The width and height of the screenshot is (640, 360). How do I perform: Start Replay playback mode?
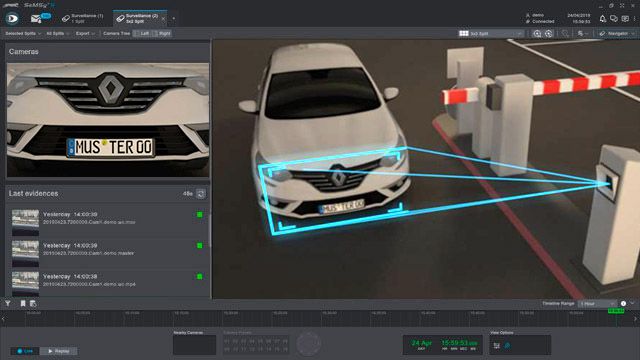(59, 351)
